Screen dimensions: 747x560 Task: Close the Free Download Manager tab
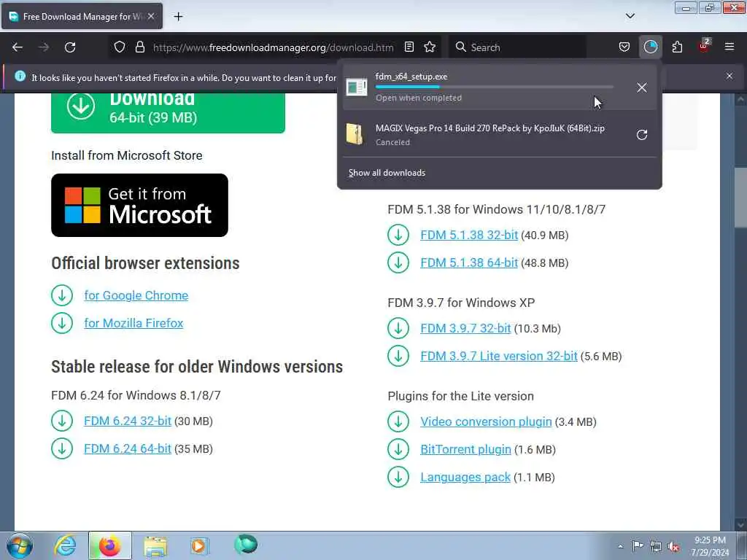(x=151, y=16)
